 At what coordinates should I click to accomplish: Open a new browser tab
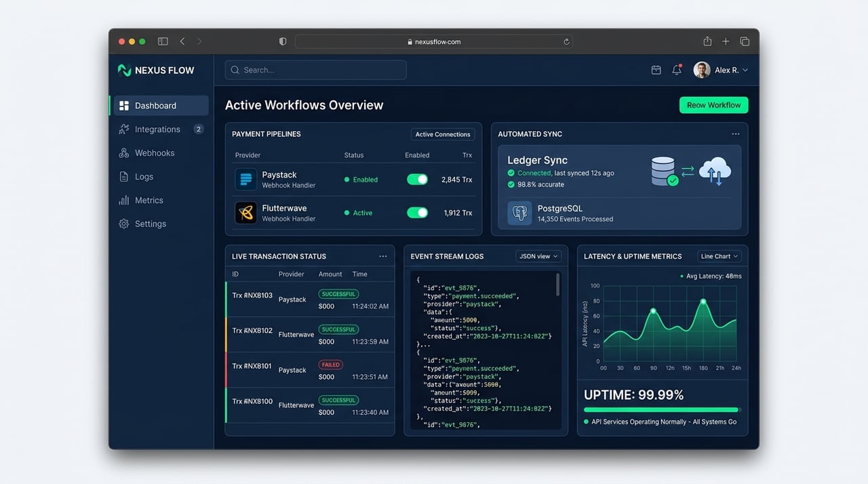click(x=726, y=41)
